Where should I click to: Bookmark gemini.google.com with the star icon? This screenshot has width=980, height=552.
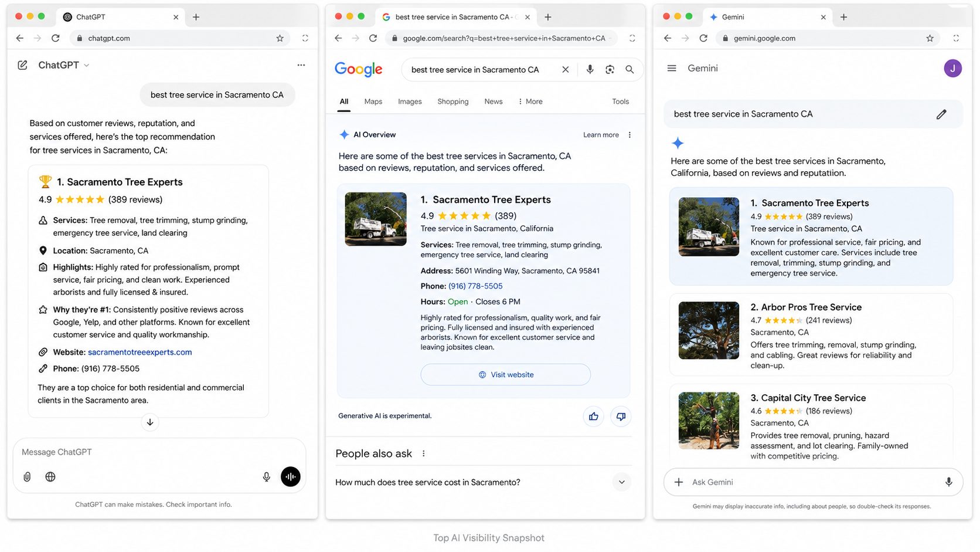[930, 38]
